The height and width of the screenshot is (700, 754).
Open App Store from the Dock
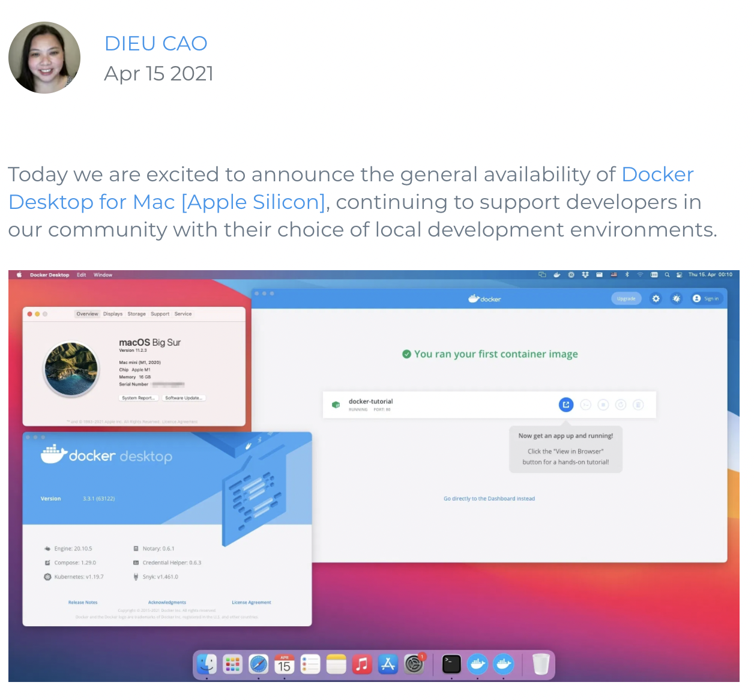(388, 664)
